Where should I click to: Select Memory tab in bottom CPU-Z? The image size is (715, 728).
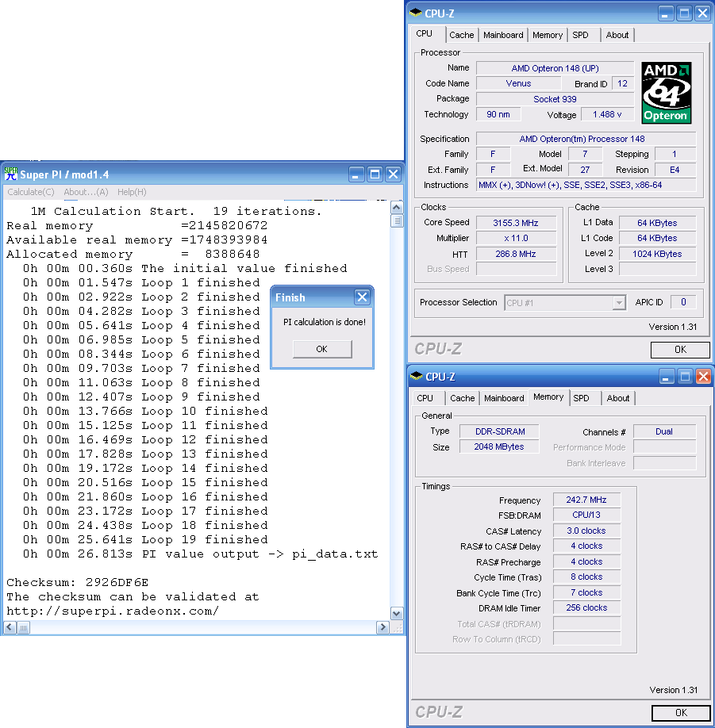click(x=548, y=397)
